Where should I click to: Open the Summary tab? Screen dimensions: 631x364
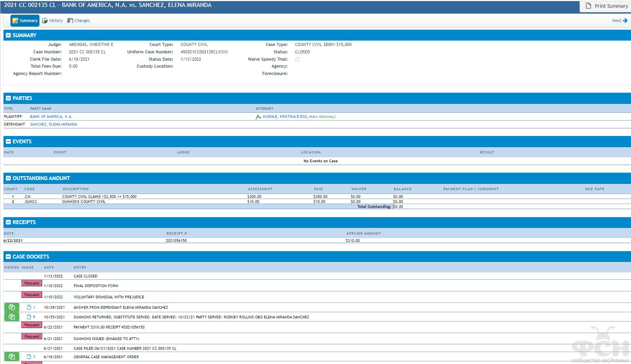tap(25, 20)
